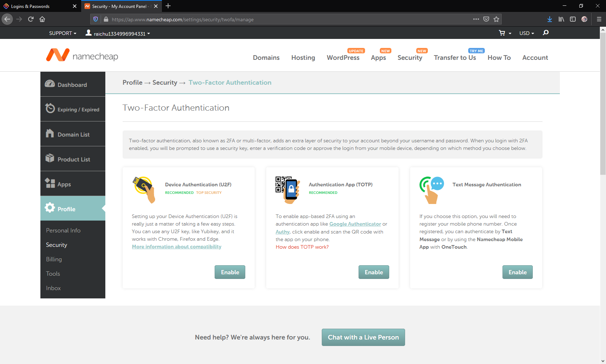This screenshot has width=606, height=364.
Task: Open the Transfer to Us menu
Action: [x=455, y=58]
